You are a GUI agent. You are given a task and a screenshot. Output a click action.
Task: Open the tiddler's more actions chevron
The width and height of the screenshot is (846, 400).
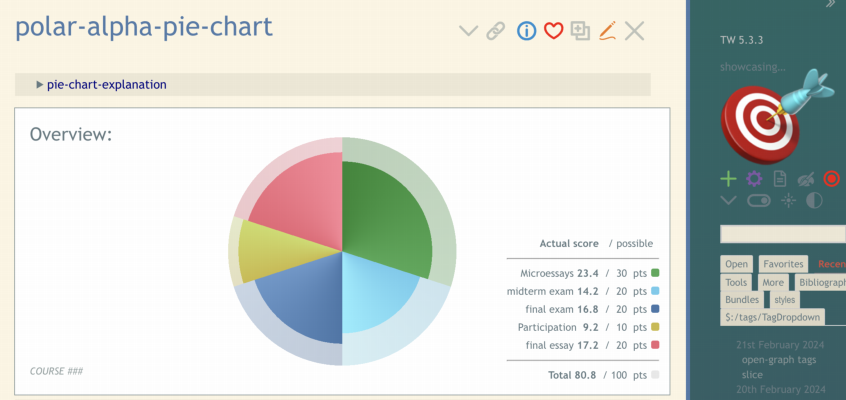click(x=468, y=31)
